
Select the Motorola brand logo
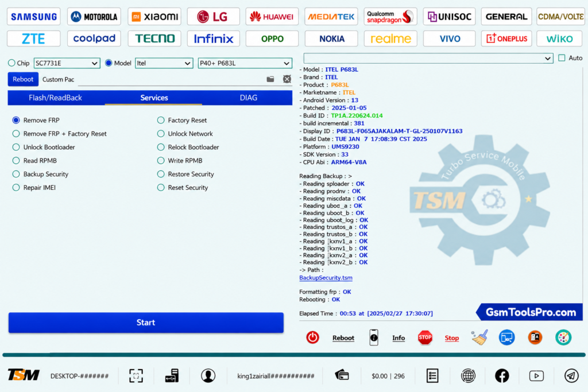(94, 17)
